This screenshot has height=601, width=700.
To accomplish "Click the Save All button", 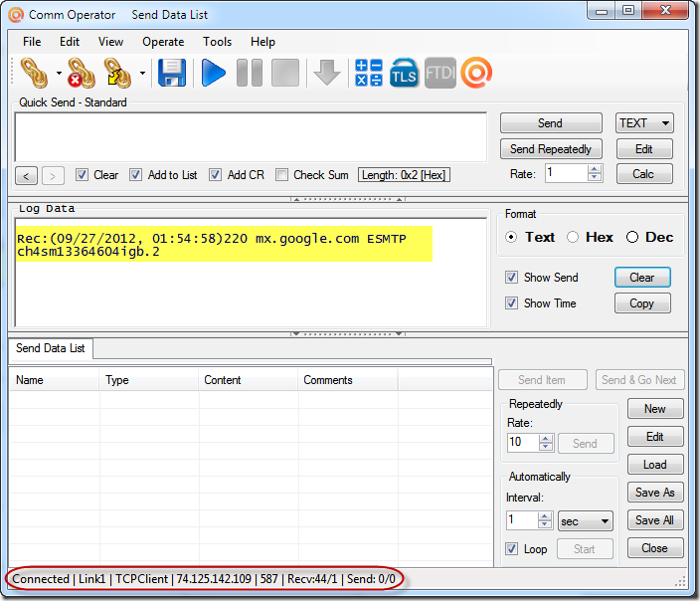I will tap(655, 520).
